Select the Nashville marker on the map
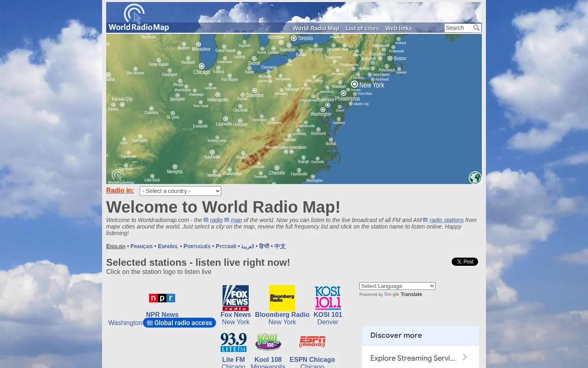The height and width of the screenshot is (368, 588). (212, 152)
